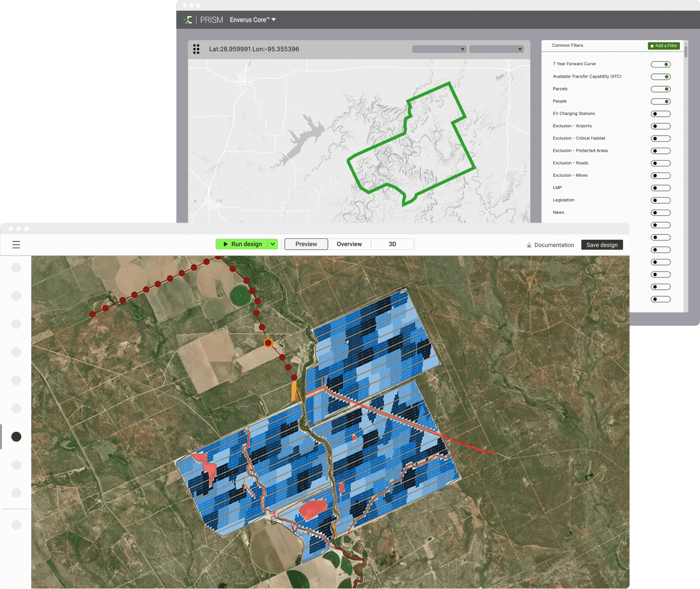Screen dimensions: 700x589
Task: Open the hamburger menu icon
Action: coord(16,244)
